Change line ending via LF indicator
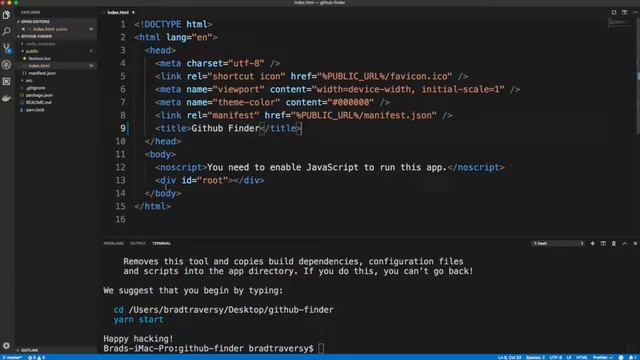 tap(569, 357)
